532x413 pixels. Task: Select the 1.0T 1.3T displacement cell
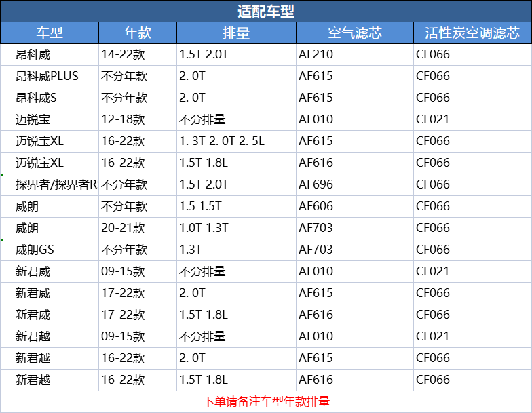click(x=236, y=228)
